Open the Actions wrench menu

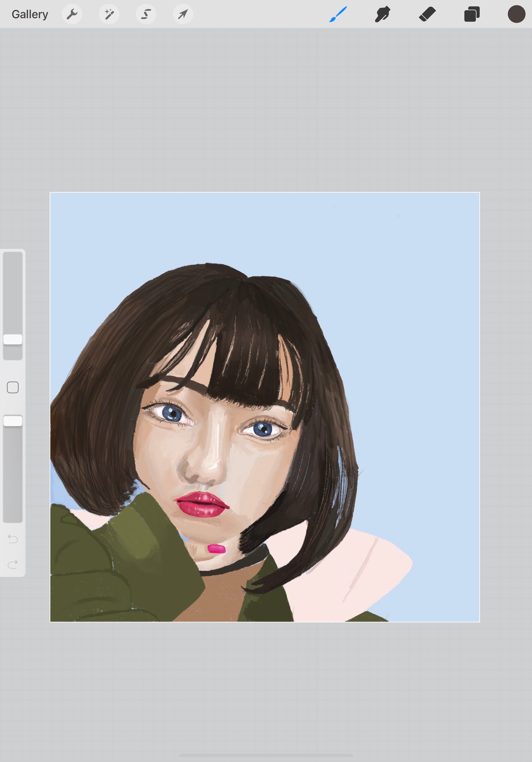click(x=72, y=14)
